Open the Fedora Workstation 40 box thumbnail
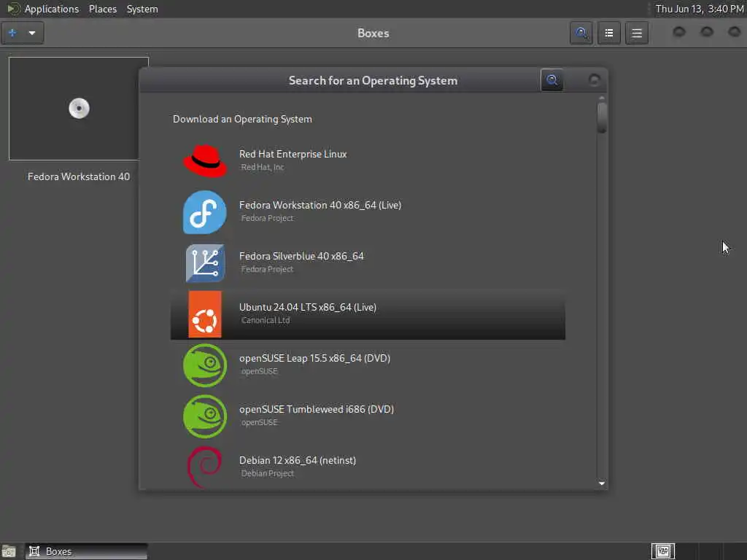The height and width of the screenshot is (560, 747). [79, 109]
